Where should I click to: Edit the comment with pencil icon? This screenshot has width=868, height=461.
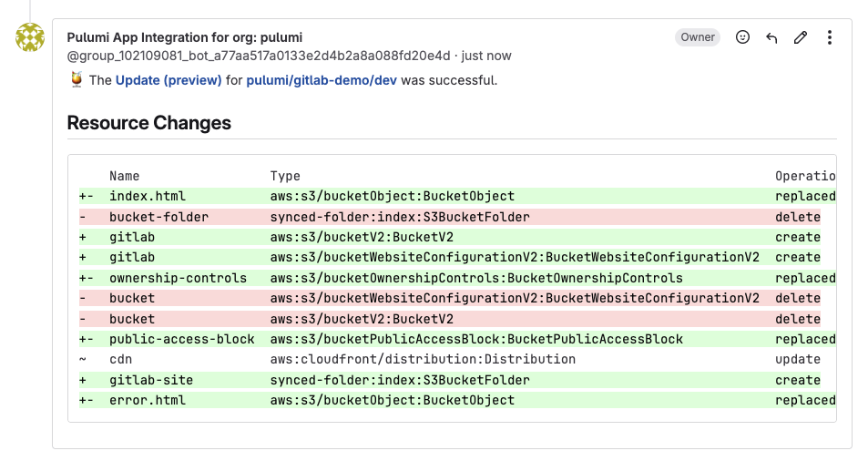(x=801, y=37)
